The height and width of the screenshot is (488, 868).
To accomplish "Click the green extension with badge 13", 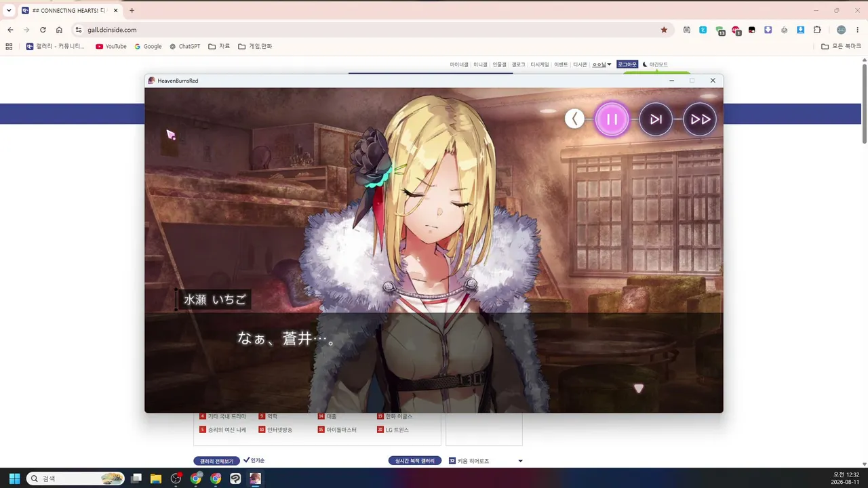I will 720,30.
